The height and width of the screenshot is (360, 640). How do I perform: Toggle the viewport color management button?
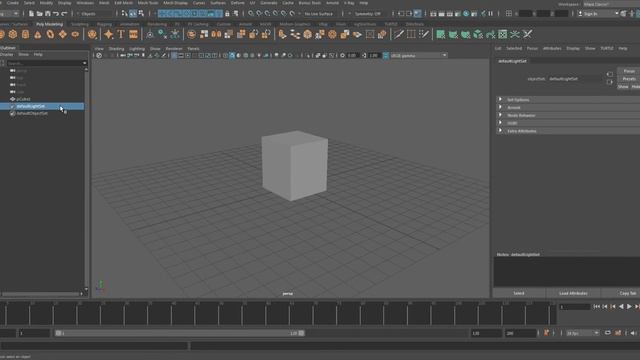point(386,56)
